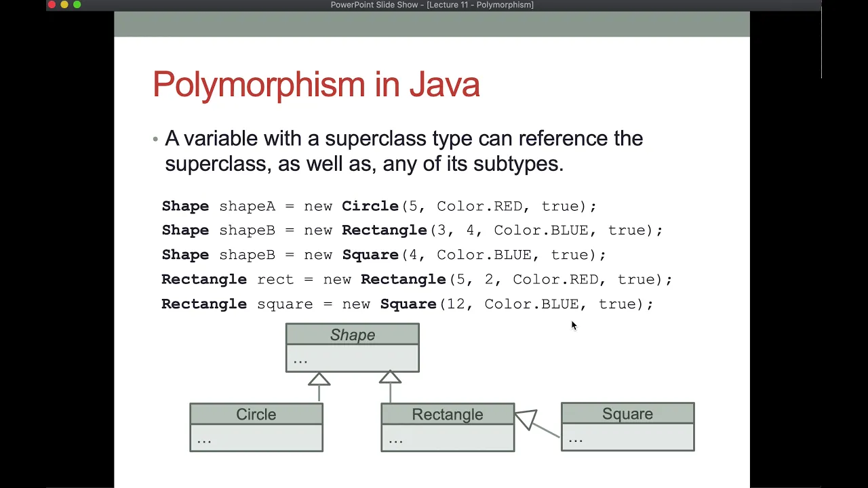Click the ellipsis inside the Rectangle class box
Viewport: 868px width, 488px height.
coord(395,441)
